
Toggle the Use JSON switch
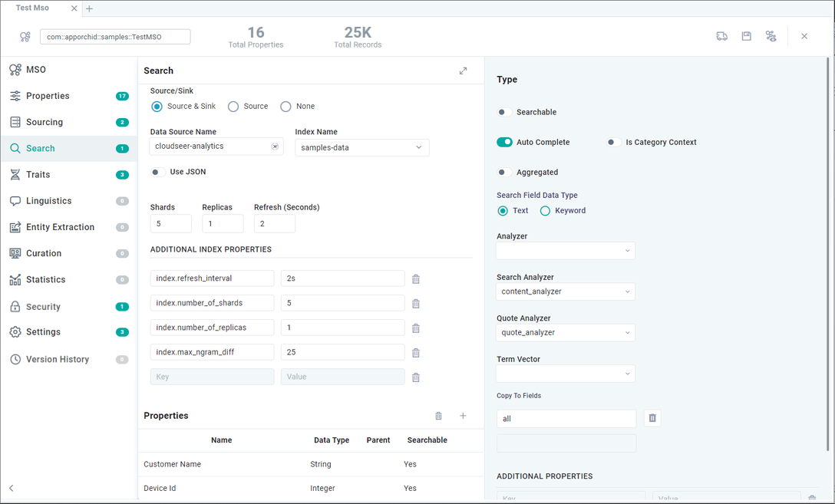157,172
